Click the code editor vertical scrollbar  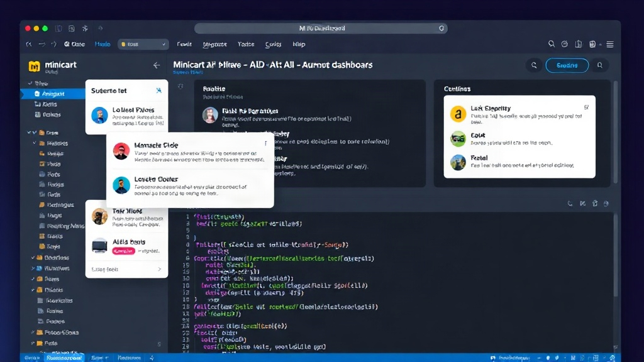tap(616, 255)
